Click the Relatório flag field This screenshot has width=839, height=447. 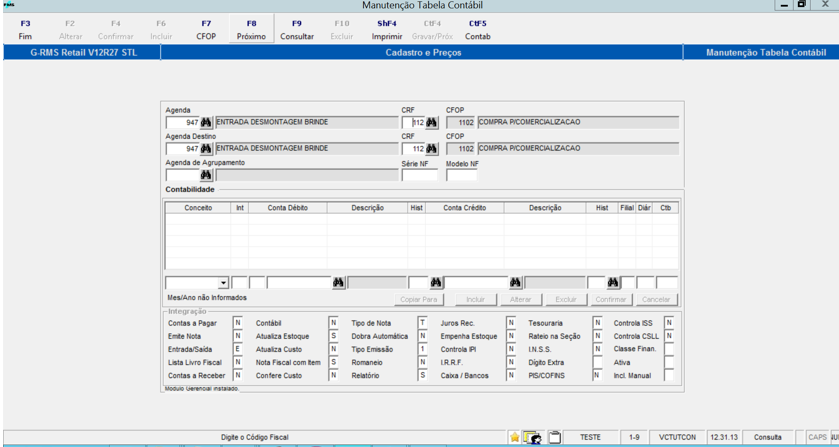pos(422,375)
